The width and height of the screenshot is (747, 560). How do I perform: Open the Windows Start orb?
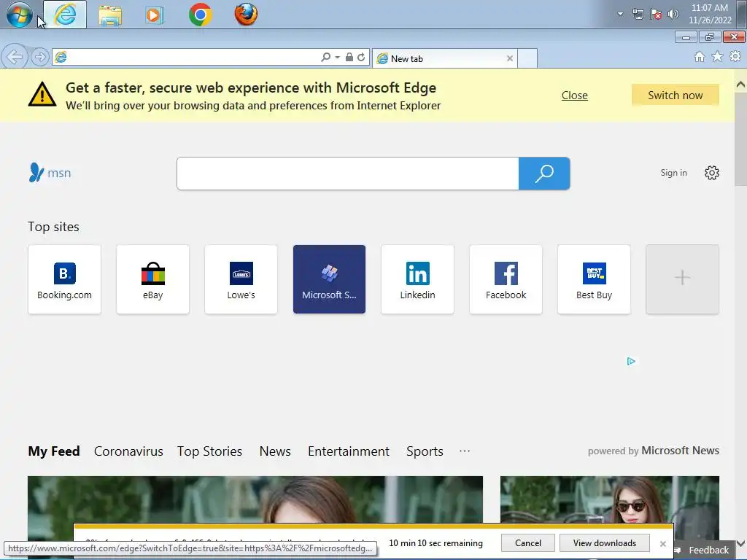point(19,15)
